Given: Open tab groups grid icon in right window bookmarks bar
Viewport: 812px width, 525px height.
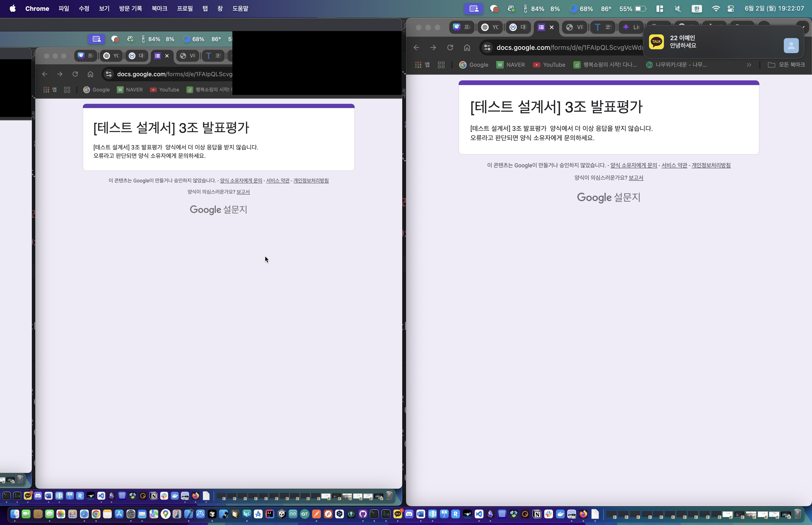Looking at the screenshot, I should [441, 65].
